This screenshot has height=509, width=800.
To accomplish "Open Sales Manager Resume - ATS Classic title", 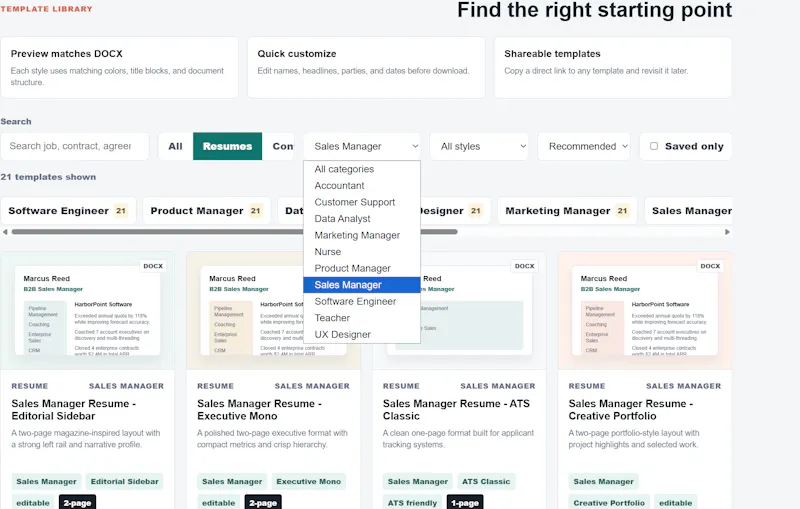I will [456, 410].
